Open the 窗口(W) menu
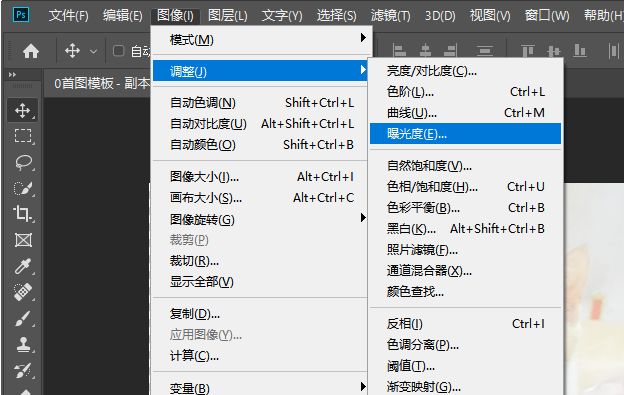The image size is (624, 395). 547,16
